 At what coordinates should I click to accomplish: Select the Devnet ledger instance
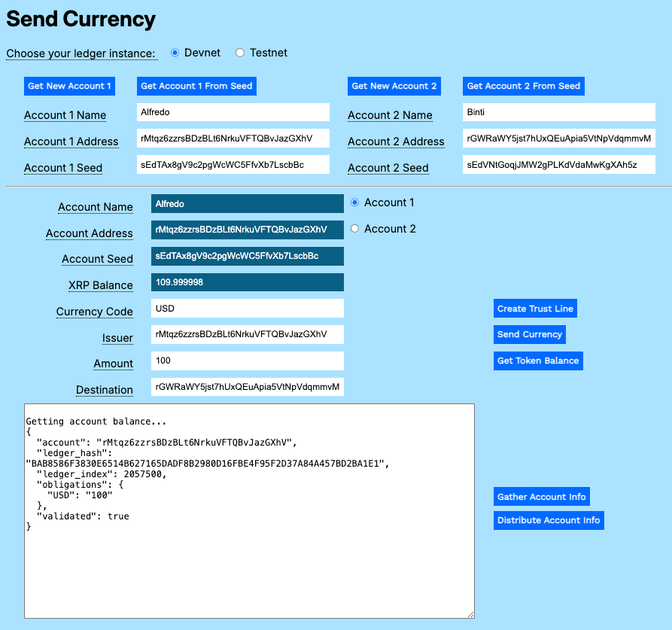pos(175,52)
